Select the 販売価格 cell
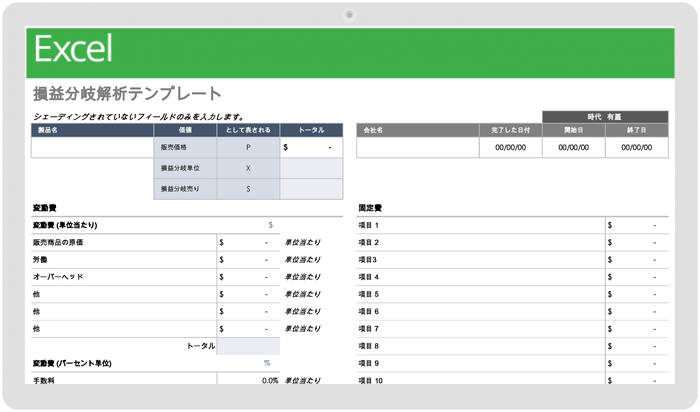This screenshot has height=412, width=700. [185, 147]
